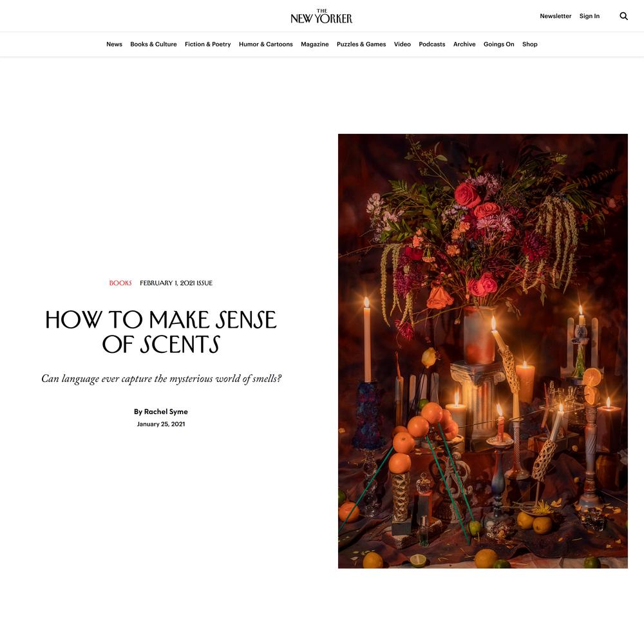Open the News section

coord(114,44)
